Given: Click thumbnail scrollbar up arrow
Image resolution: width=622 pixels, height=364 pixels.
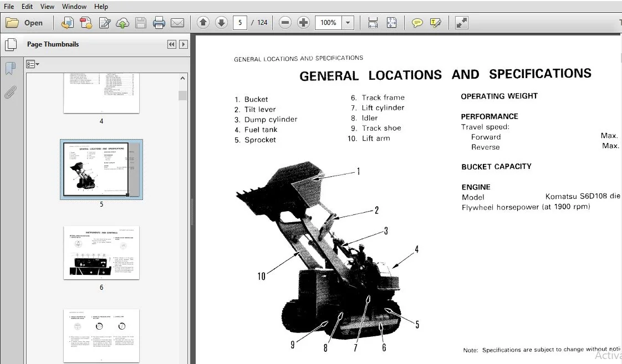Looking at the screenshot, I should (182, 78).
